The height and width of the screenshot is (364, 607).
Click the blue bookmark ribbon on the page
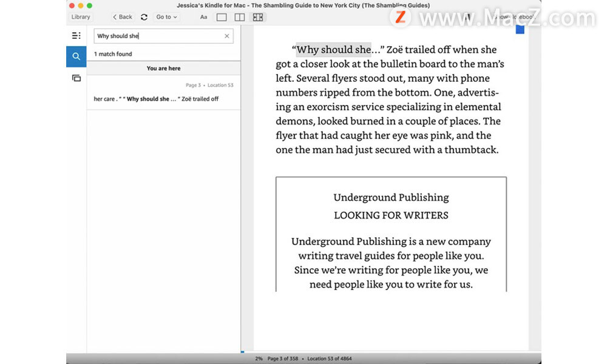(x=520, y=29)
